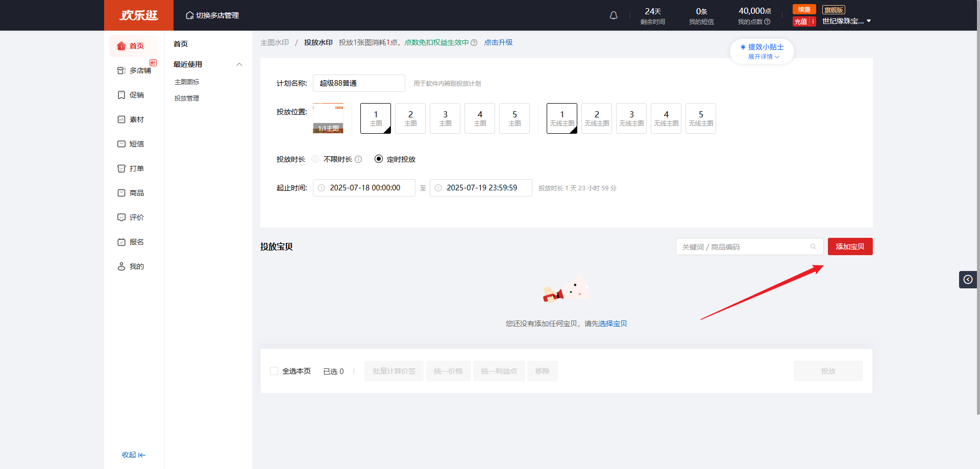
Task: Click the help icon beside 不限时长
Action: (358, 159)
